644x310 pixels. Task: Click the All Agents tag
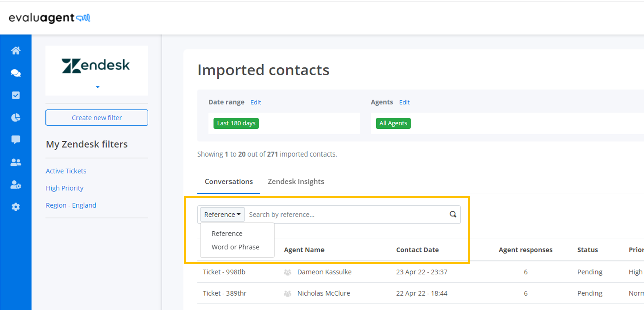pyautogui.click(x=393, y=123)
